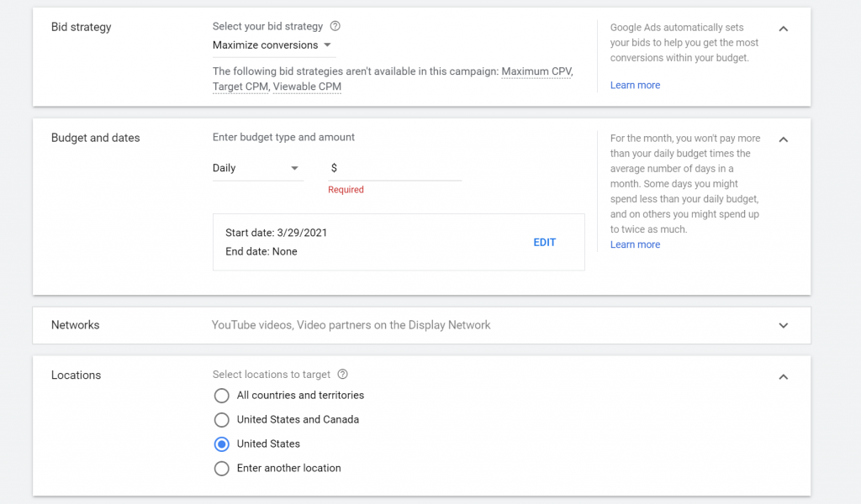Click the Viewable CPM term link
This screenshot has height=504, width=861.
[x=307, y=87]
